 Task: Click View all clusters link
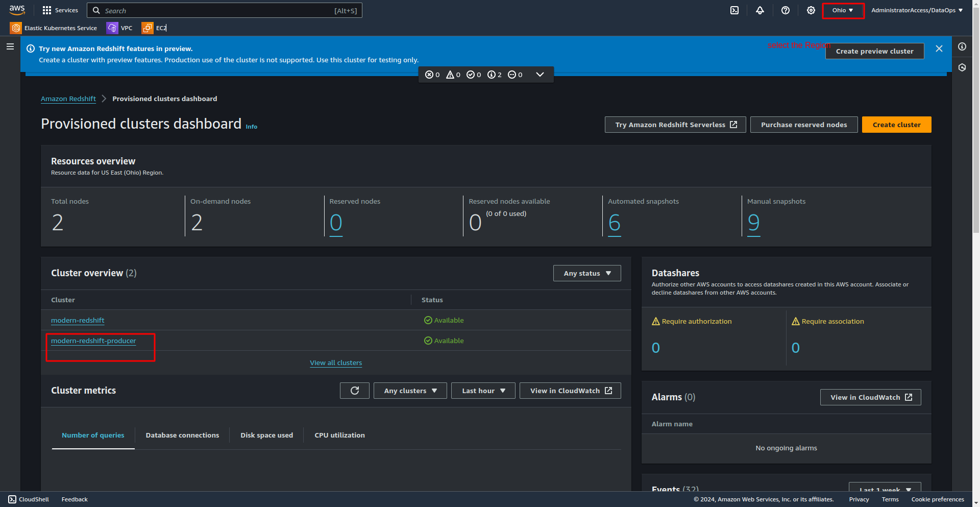coord(336,363)
